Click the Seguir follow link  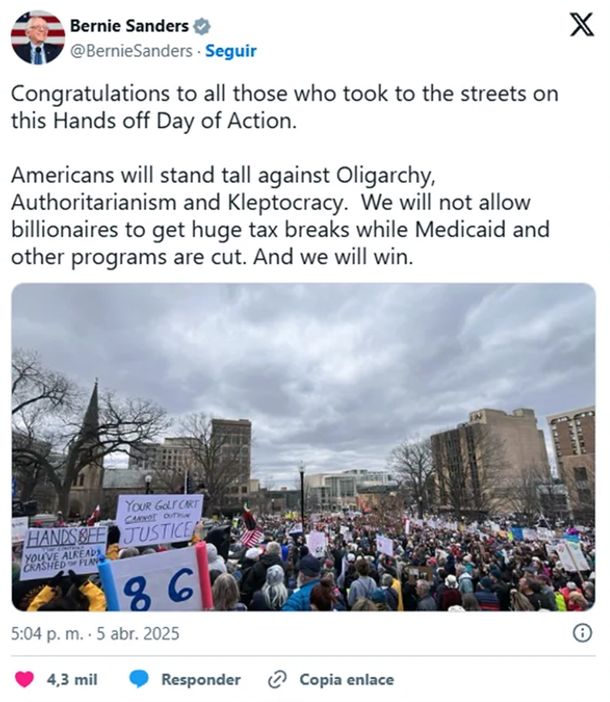pyautogui.click(x=230, y=51)
